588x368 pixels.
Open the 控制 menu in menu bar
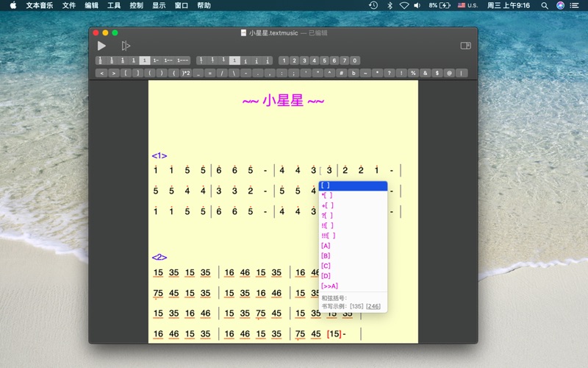(x=136, y=5)
